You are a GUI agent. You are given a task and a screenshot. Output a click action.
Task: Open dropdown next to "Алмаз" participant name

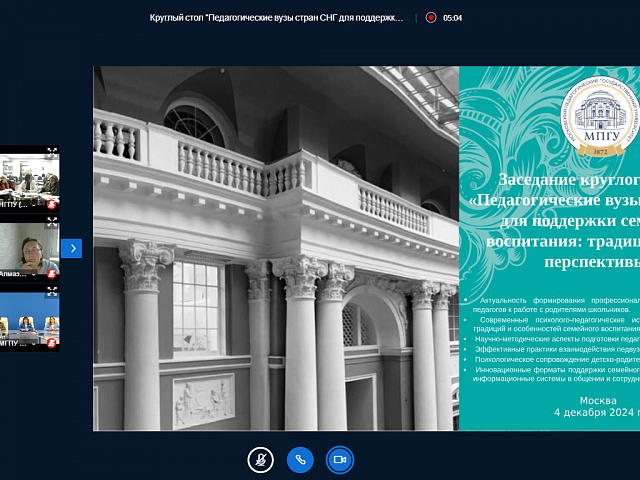(34, 274)
